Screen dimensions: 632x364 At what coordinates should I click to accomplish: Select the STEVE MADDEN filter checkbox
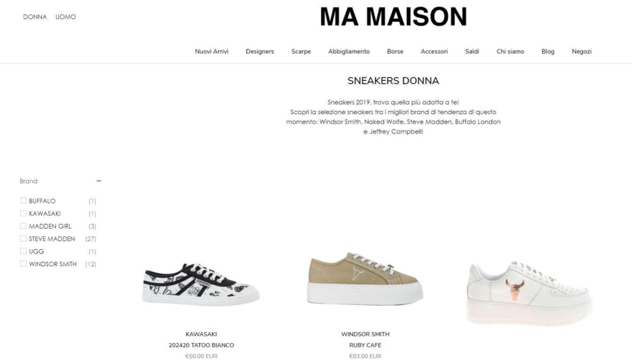pos(23,238)
